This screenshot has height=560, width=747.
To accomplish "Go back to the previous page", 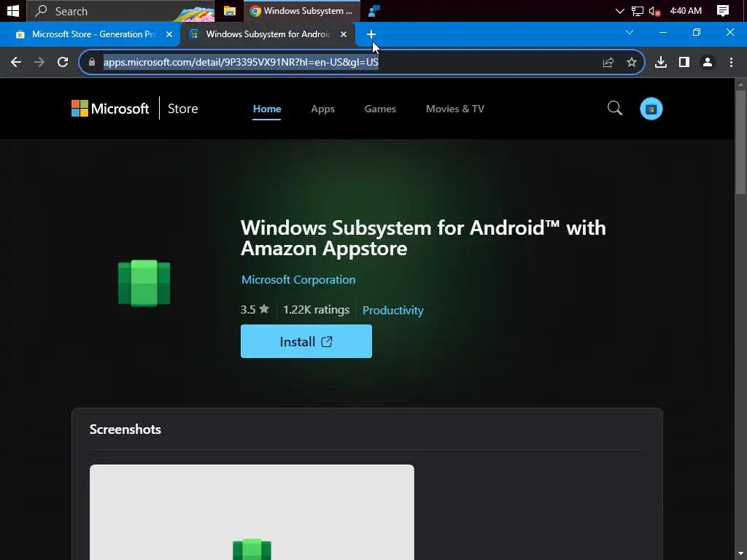I will [16, 63].
